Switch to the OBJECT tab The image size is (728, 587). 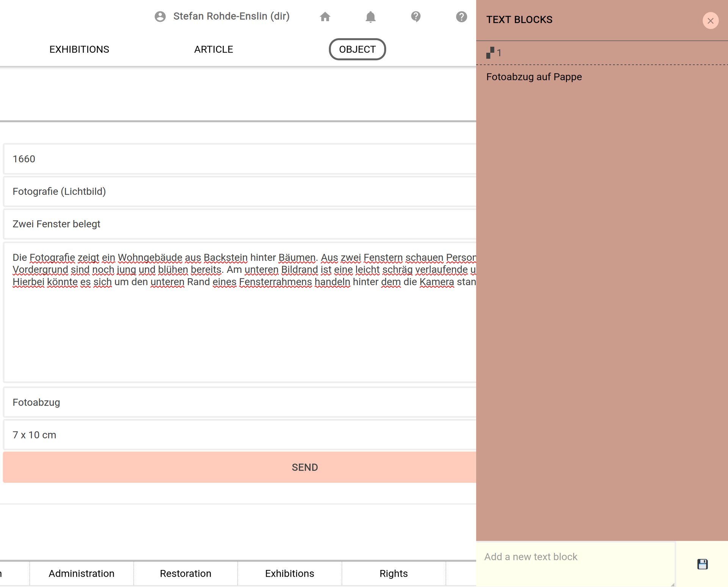click(x=357, y=49)
